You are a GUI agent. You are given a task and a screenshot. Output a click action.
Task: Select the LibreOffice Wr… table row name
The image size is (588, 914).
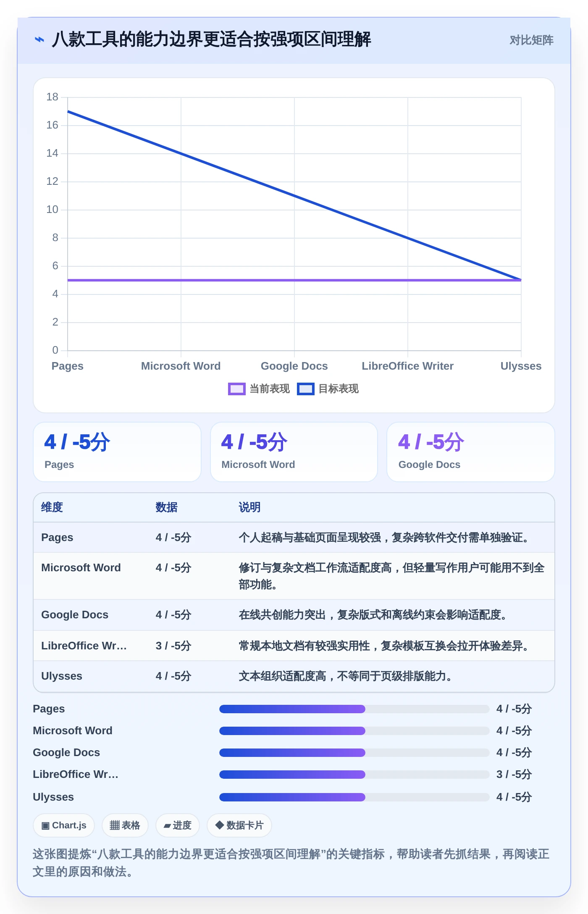coord(84,646)
